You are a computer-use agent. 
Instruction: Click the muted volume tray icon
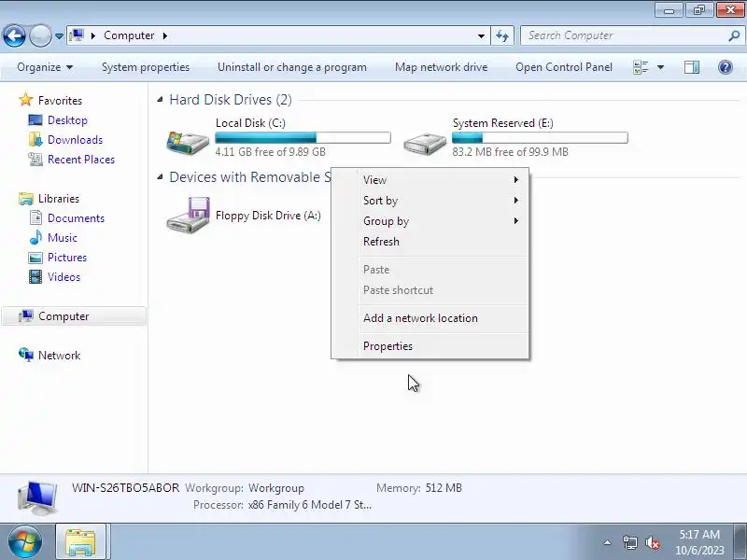click(x=652, y=542)
